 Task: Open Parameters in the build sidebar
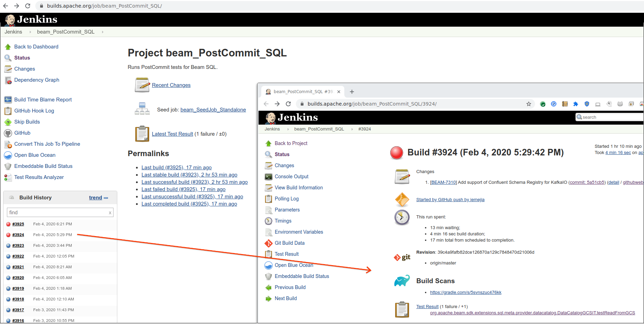[x=287, y=210]
